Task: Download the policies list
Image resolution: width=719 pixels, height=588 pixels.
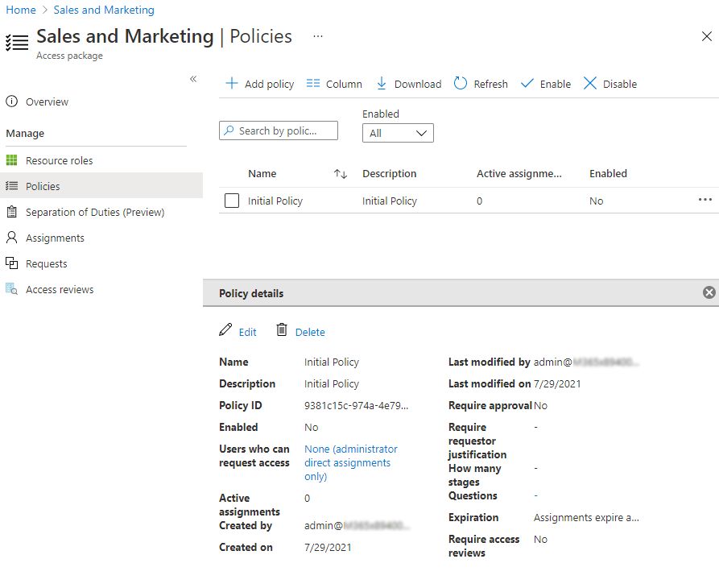Action: 382,84
